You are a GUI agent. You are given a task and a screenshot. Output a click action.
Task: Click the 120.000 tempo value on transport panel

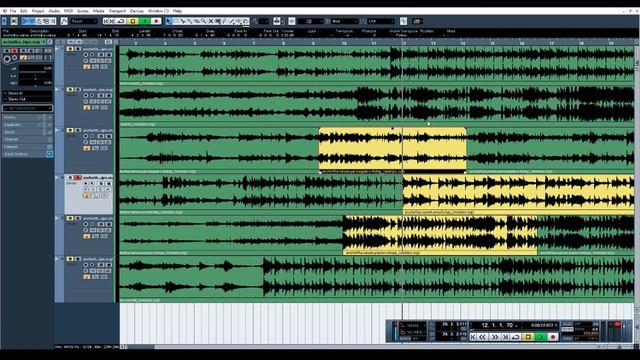tap(590, 333)
